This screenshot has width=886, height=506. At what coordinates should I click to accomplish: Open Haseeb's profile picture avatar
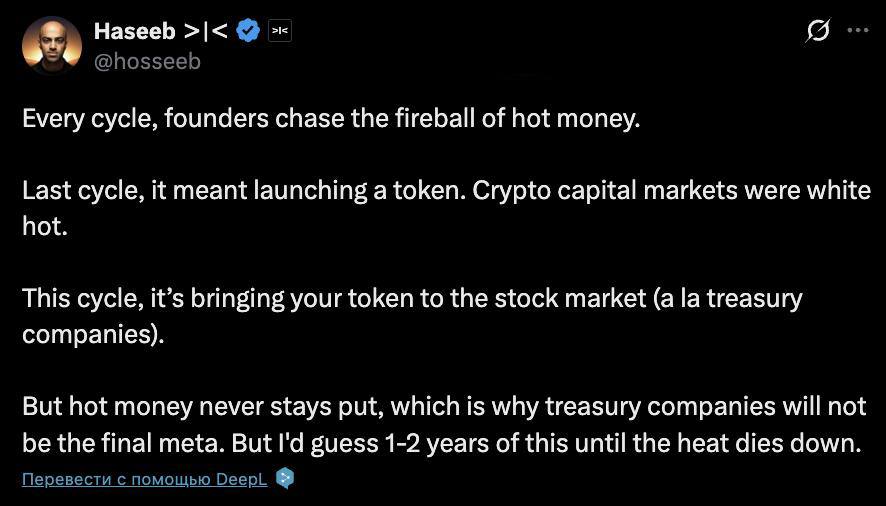[52, 45]
